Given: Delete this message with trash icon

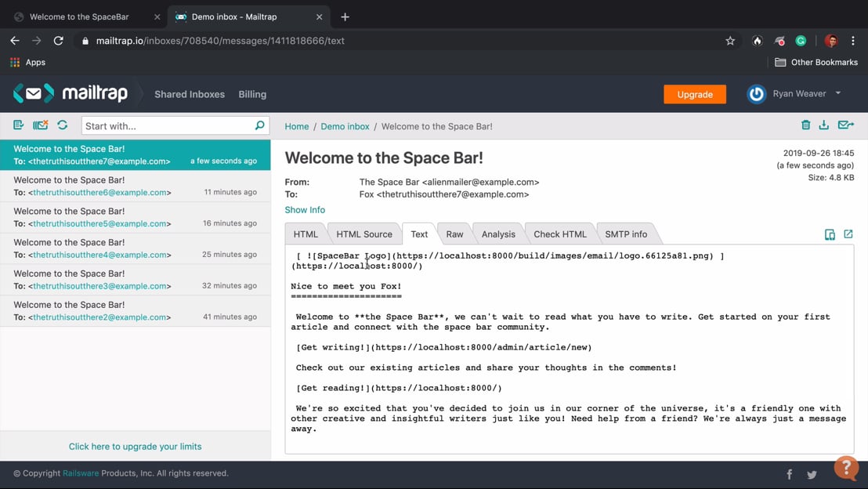Looking at the screenshot, I should point(806,125).
